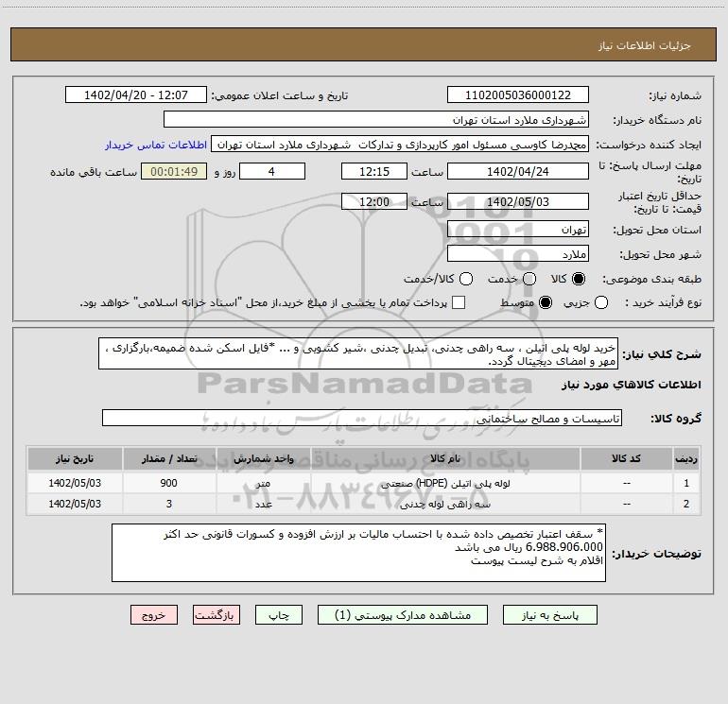Screen dimensions: 728x704
Task: Click the تعداد / مقدار column header
Action: (x=169, y=458)
